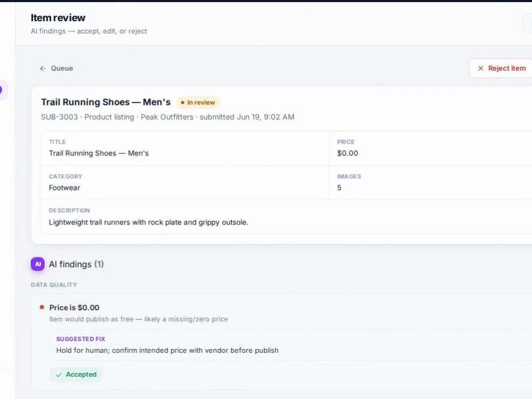Click the IMAGES value 5
The height and width of the screenshot is (399, 532).
click(x=339, y=188)
